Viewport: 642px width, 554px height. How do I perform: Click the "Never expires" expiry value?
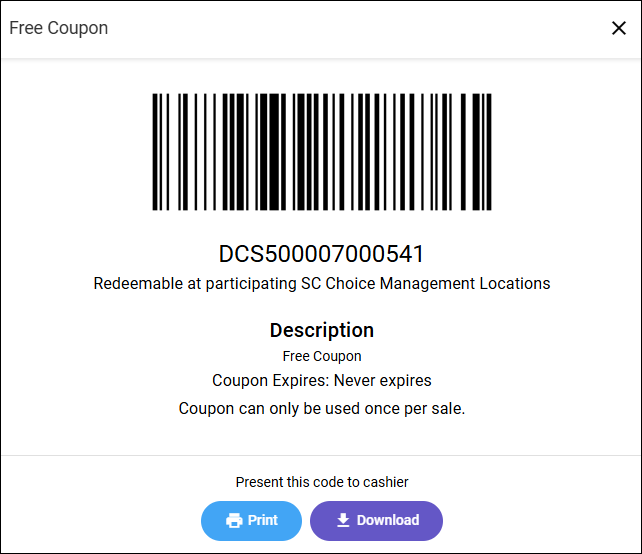(382, 381)
